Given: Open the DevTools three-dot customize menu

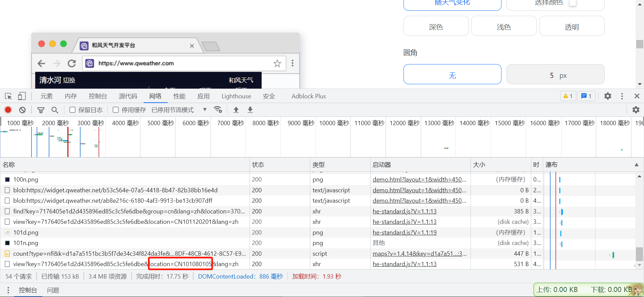Looking at the screenshot, I should pos(622,96).
